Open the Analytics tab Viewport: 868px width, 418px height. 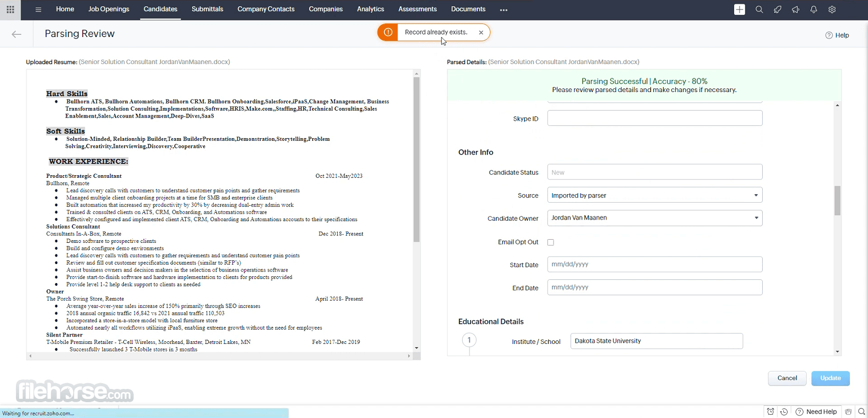click(x=370, y=9)
